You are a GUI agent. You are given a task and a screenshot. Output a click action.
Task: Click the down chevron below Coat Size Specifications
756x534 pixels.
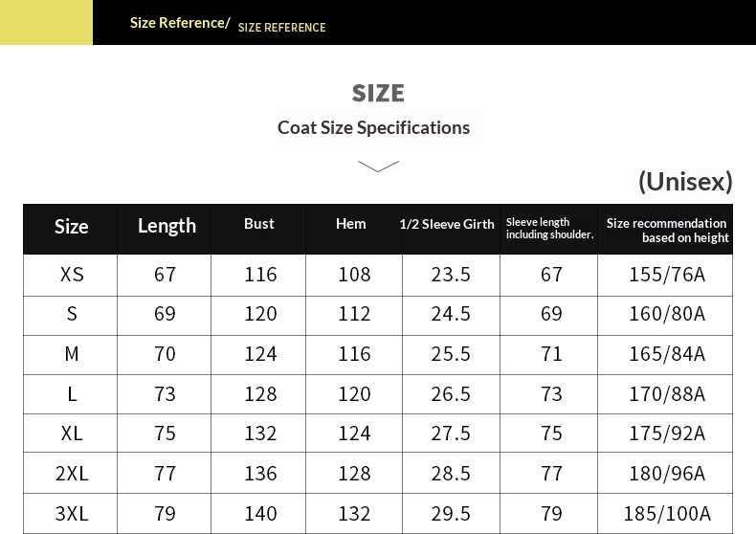pyautogui.click(x=378, y=167)
